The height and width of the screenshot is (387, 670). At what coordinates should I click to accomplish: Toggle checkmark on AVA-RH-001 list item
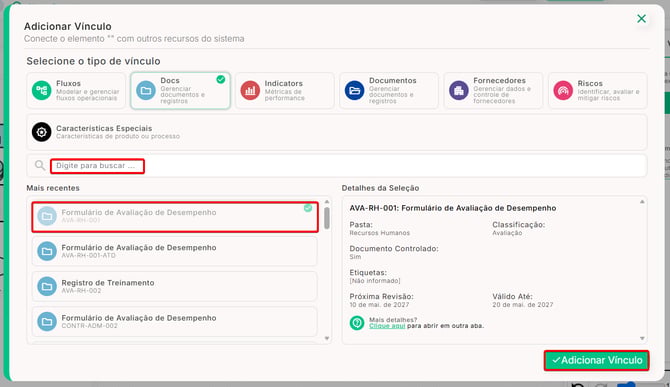point(308,208)
